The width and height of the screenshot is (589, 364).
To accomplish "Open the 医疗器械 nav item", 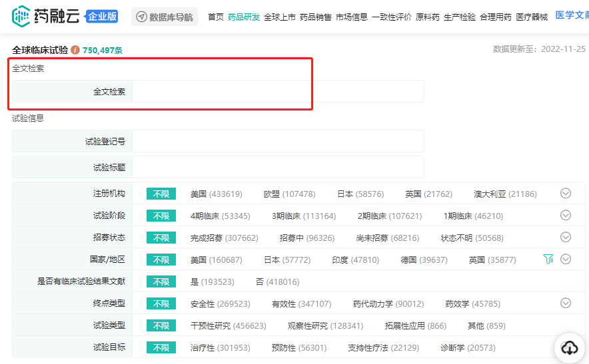I will tap(532, 17).
